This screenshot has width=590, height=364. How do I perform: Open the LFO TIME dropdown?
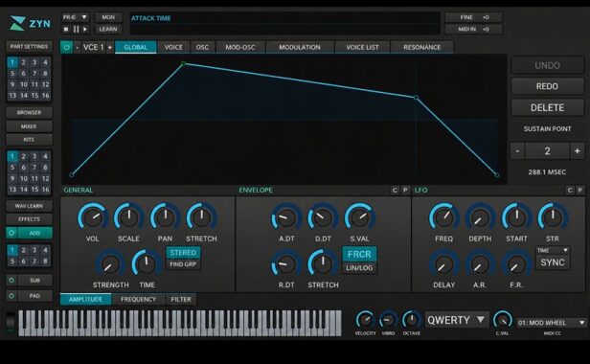[553, 250]
